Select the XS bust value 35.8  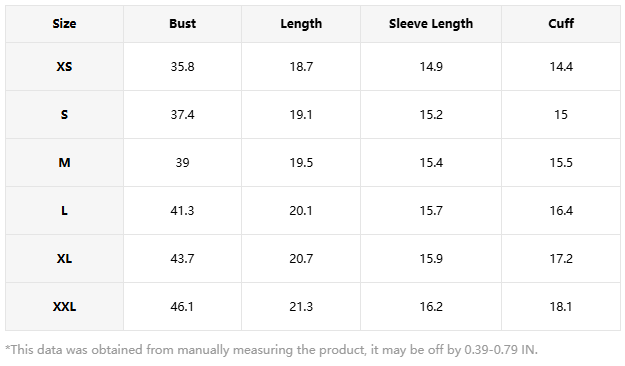pyautogui.click(x=182, y=67)
